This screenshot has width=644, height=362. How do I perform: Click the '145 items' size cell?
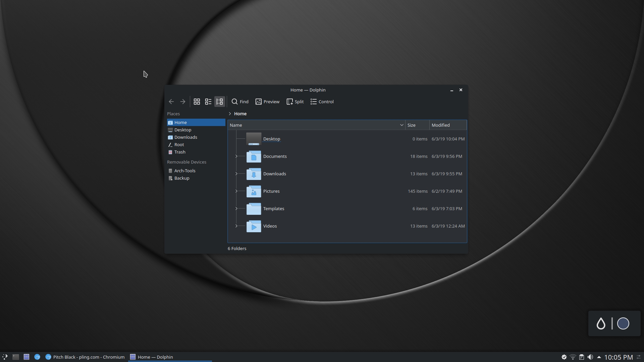(x=418, y=191)
